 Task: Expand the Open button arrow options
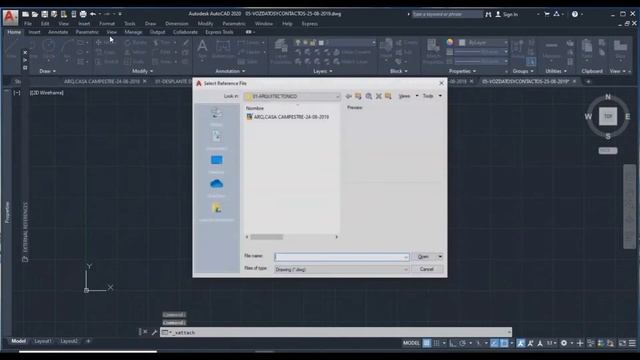pyautogui.click(x=440, y=257)
